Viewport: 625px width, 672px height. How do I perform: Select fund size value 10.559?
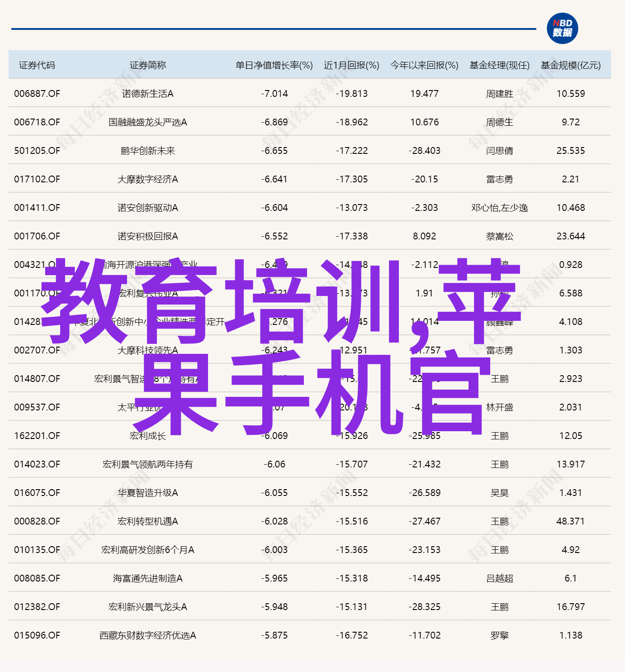point(571,94)
